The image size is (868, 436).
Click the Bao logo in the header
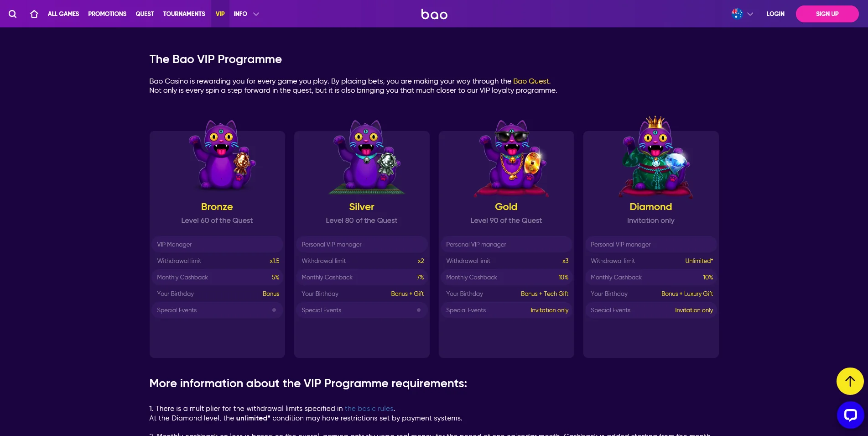(434, 14)
